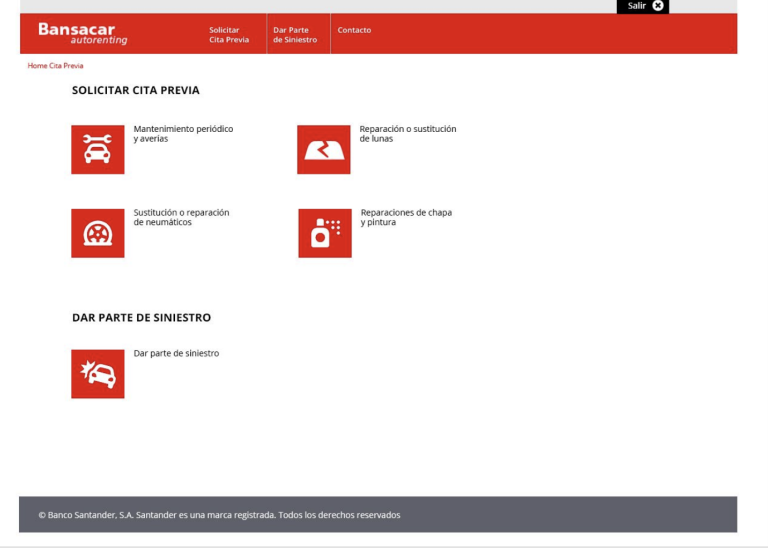Click the X icon in the Salir button

click(x=658, y=6)
